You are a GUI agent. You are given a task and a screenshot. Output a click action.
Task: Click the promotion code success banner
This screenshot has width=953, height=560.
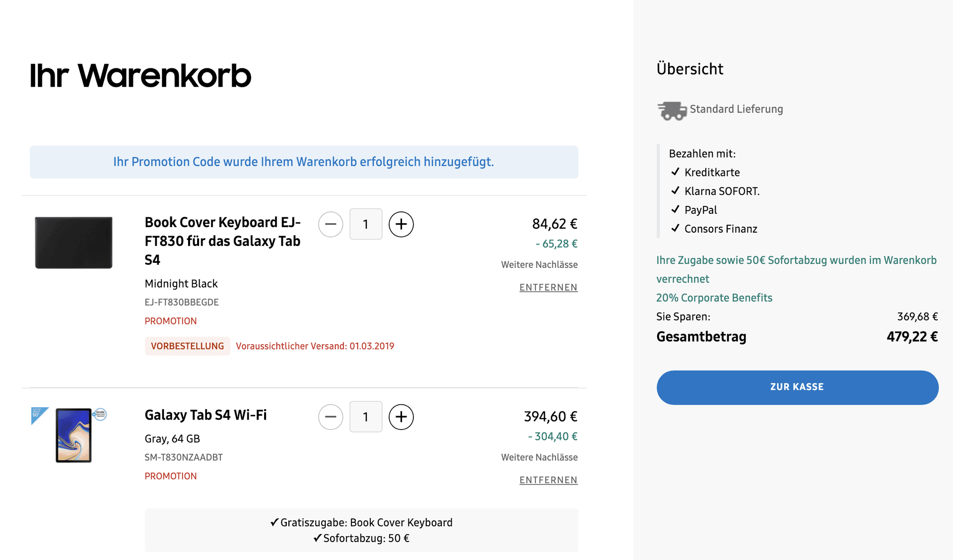pyautogui.click(x=304, y=162)
